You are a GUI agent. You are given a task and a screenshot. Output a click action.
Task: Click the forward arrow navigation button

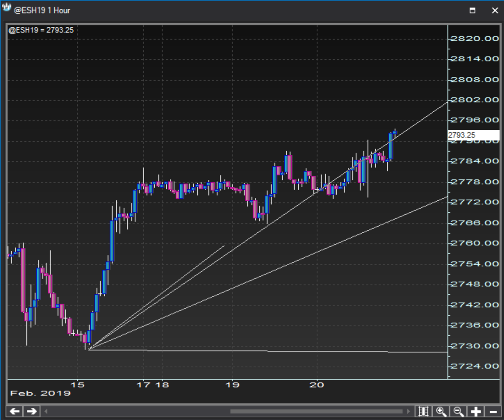pos(31,411)
